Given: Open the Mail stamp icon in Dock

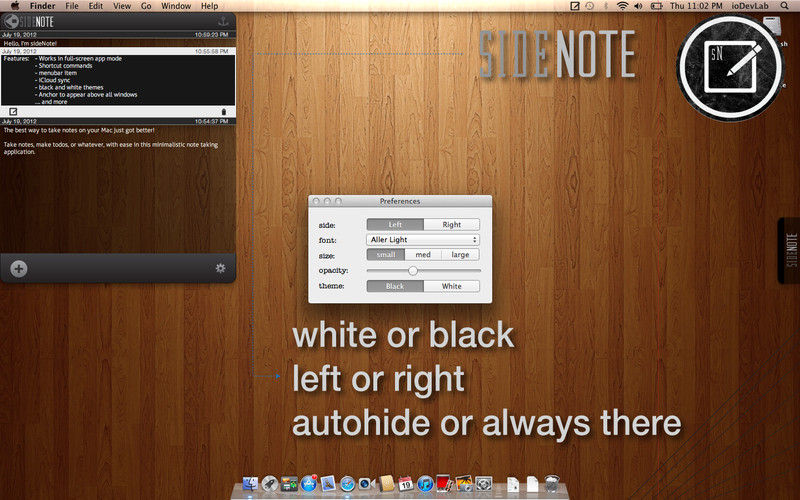Looking at the screenshot, I should [328, 483].
